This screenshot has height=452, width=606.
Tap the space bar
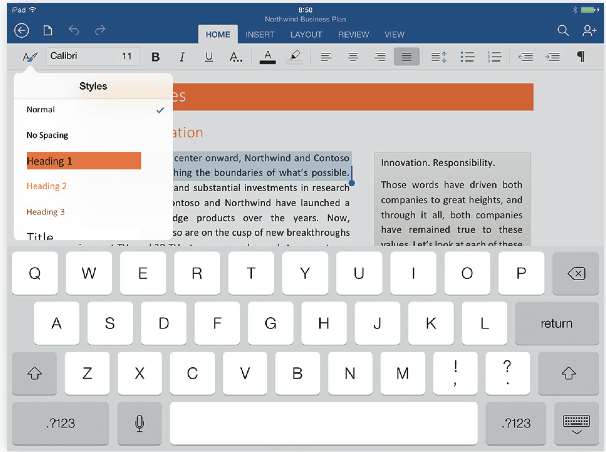323,423
